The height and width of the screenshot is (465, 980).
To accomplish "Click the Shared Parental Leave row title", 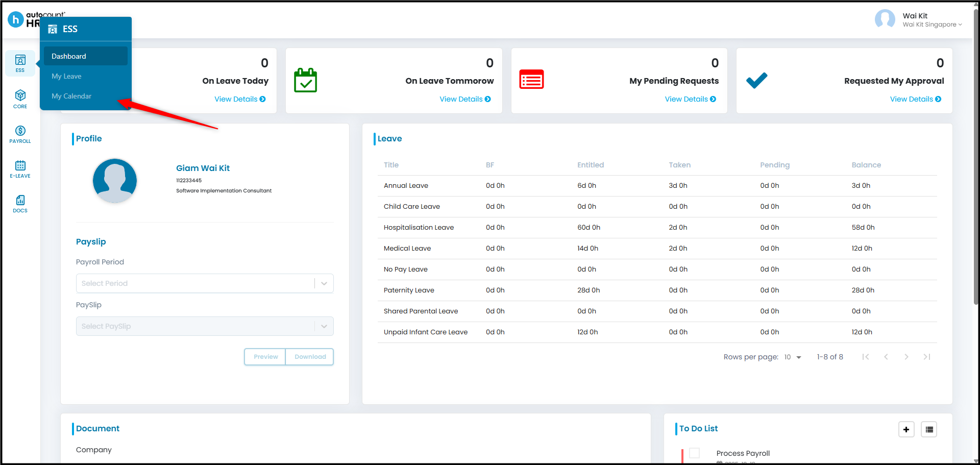I will tap(421, 311).
